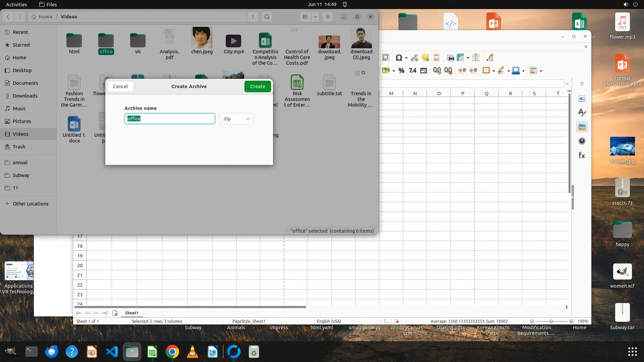This screenshot has height=362, width=644.
Task: Toggle search in Files window
Action: coord(267,17)
